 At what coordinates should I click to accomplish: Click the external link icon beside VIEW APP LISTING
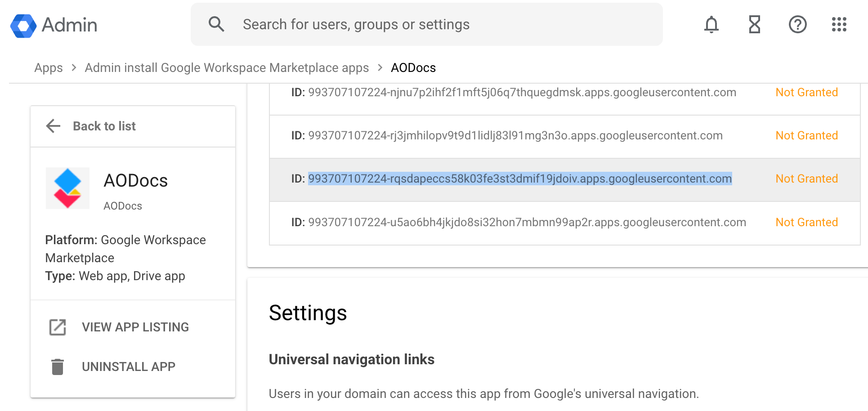click(x=57, y=327)
